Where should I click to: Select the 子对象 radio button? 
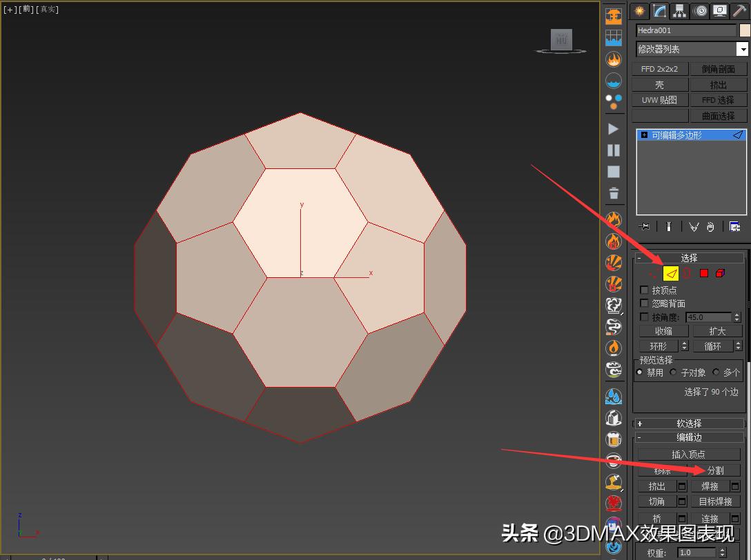[x=672, y=372]
